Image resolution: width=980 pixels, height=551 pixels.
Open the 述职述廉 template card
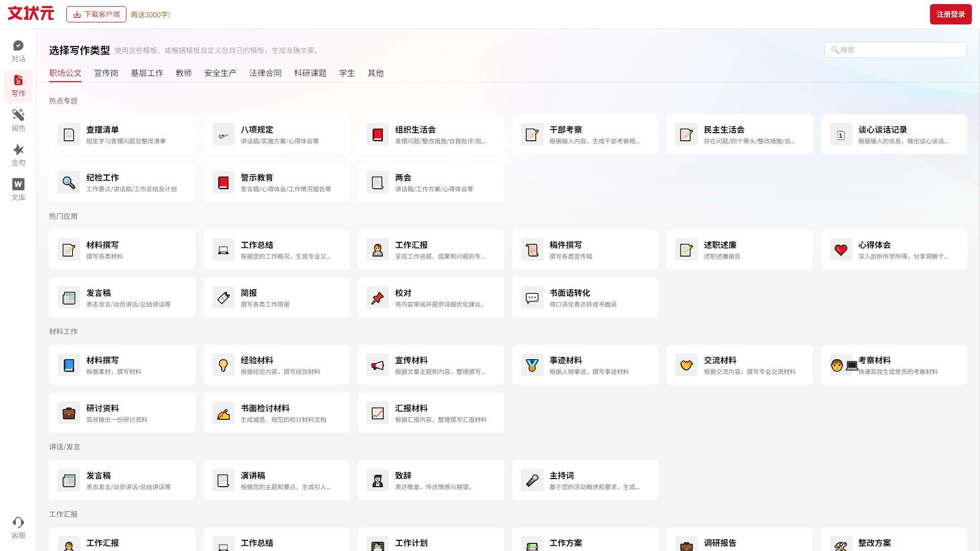[740, 250]
